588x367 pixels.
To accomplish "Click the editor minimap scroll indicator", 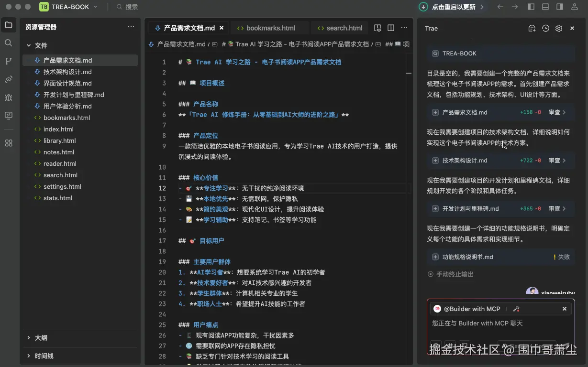I will coord(409,74).
